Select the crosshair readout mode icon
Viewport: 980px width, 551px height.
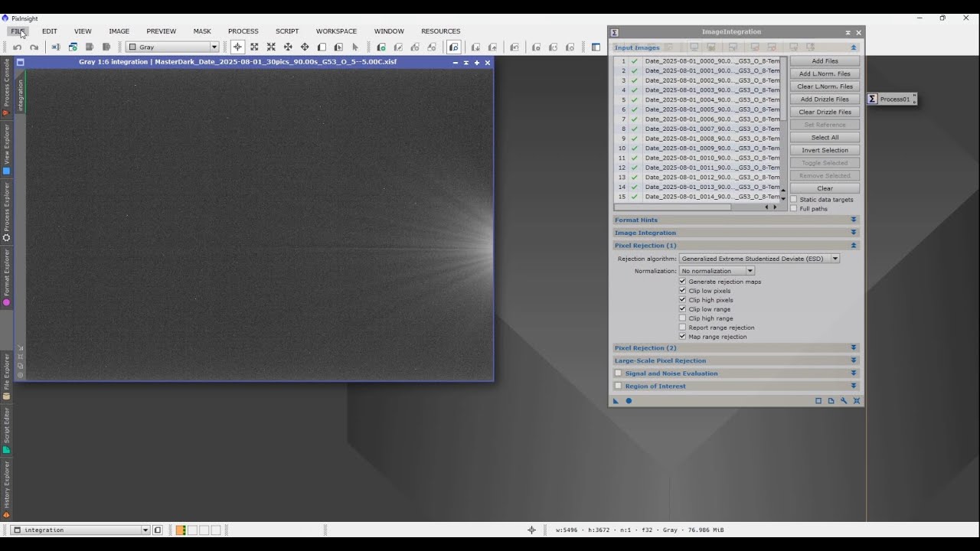coord(237,47)
